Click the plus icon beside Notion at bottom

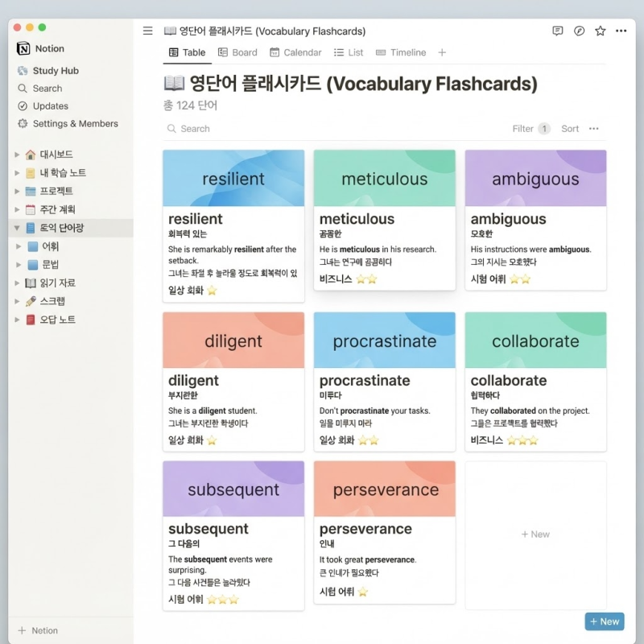23,630
